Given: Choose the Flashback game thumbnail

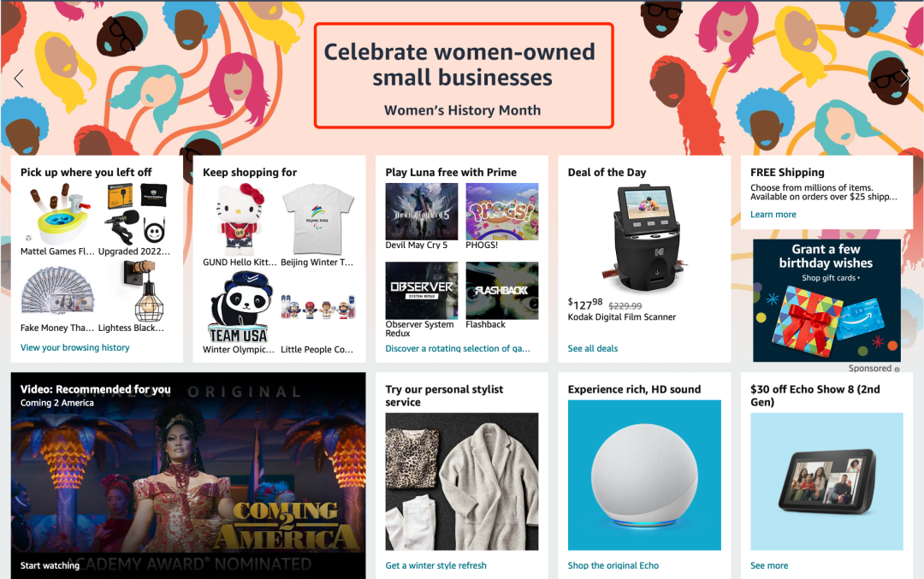Looking at the screenshot, I should (502, 291).
